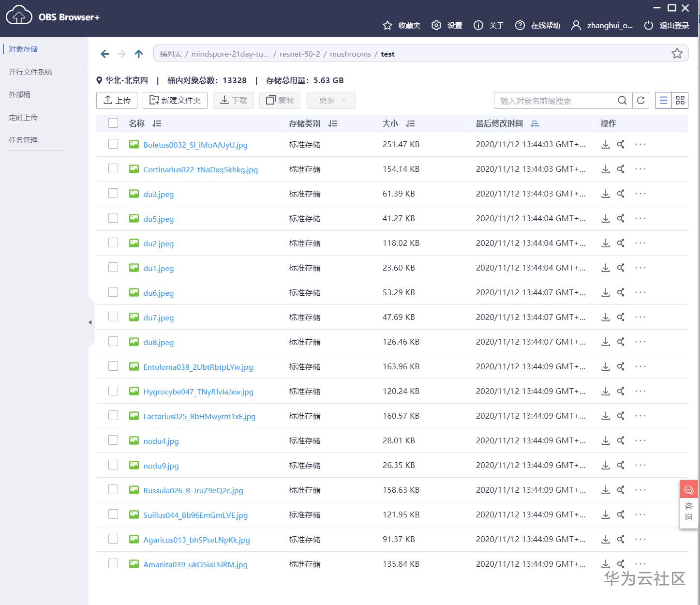Navigate up to parent folder arrow
Viewport: 700px width, 605px height.
(x=139, y=54)
